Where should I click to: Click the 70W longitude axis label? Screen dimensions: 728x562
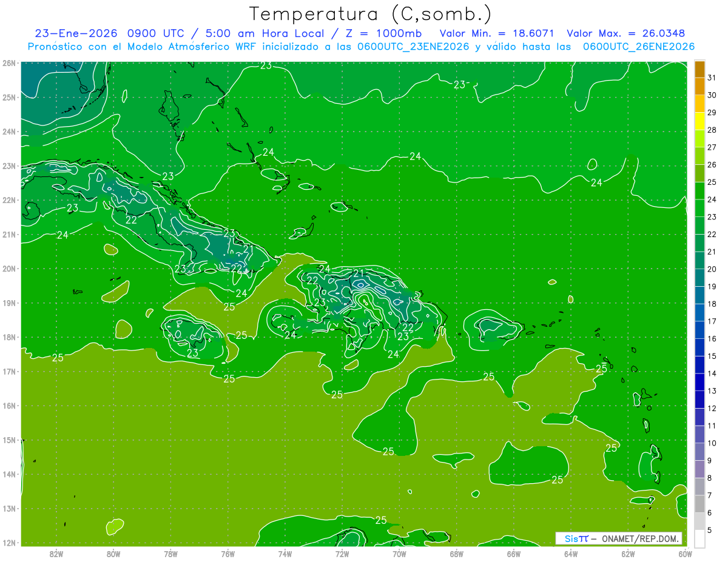tap(399, 554)
